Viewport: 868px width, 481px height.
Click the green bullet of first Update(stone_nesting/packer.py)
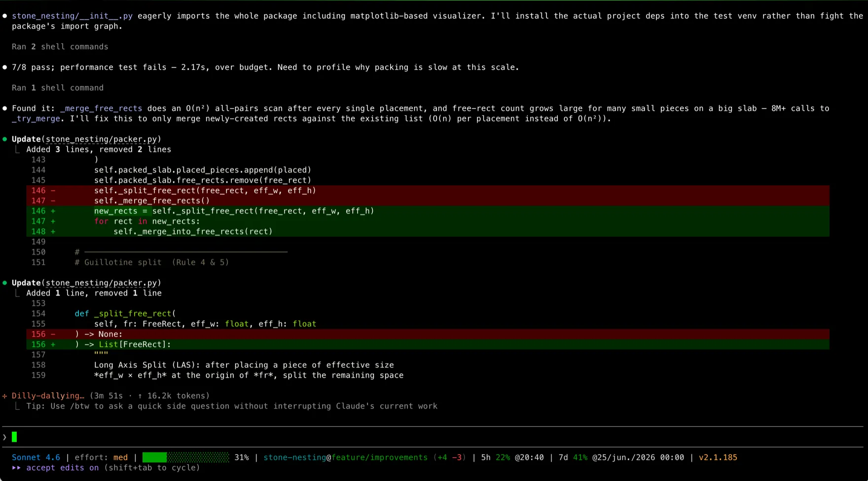point(5,139)
